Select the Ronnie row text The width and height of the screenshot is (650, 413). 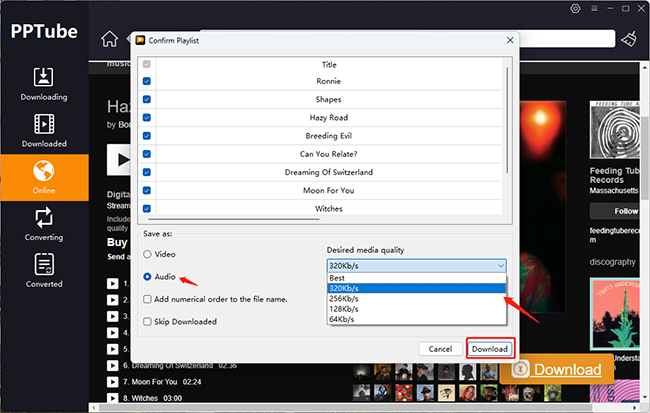pos(328,81)
